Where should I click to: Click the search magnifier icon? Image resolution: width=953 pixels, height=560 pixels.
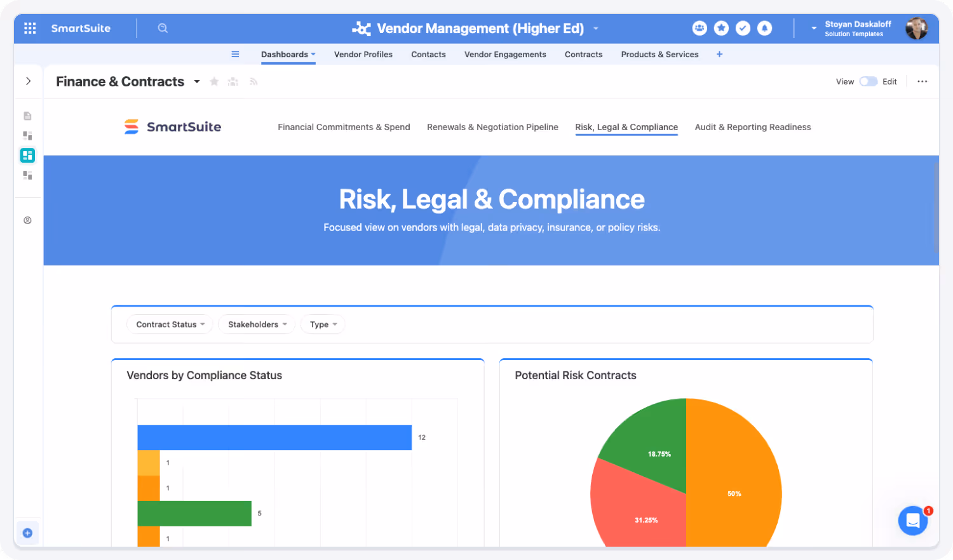point(163,28)
